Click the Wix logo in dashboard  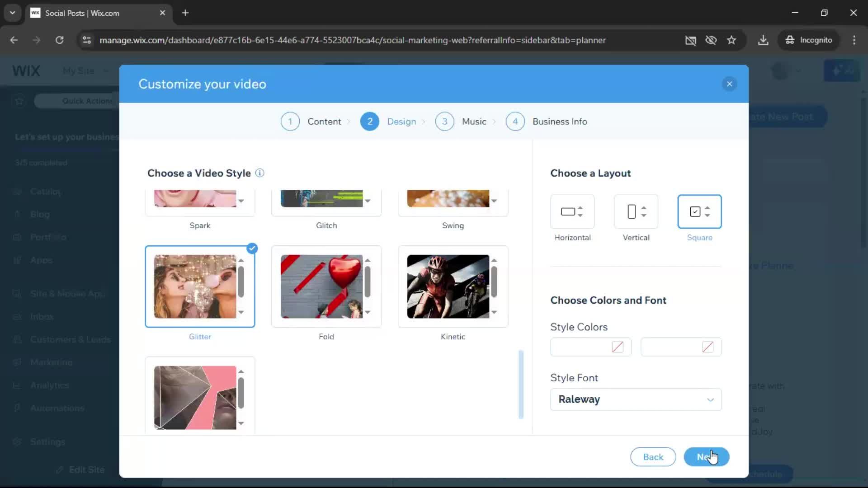coord(26,71)
